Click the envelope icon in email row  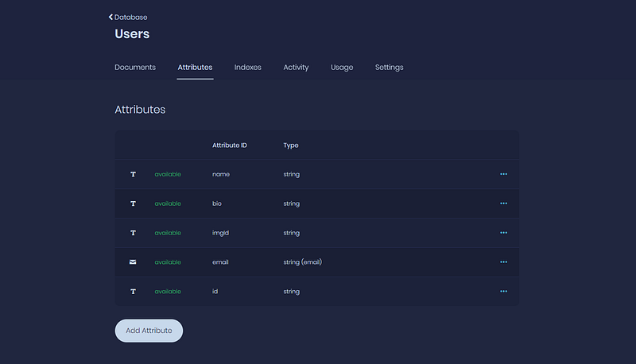(x=133, y=261)
